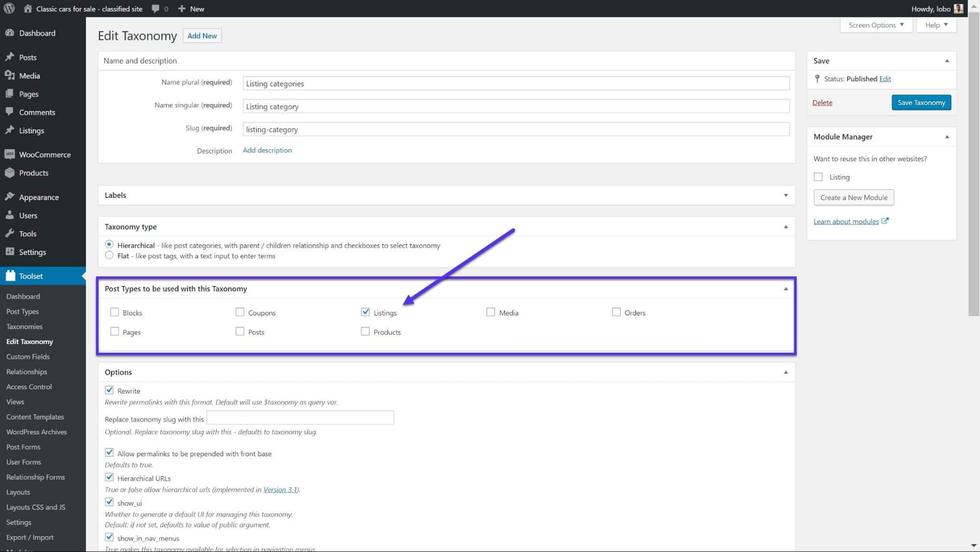980x552 pixels.
Task: Click the Users icon in sidebar
Action: coord(9,215)
